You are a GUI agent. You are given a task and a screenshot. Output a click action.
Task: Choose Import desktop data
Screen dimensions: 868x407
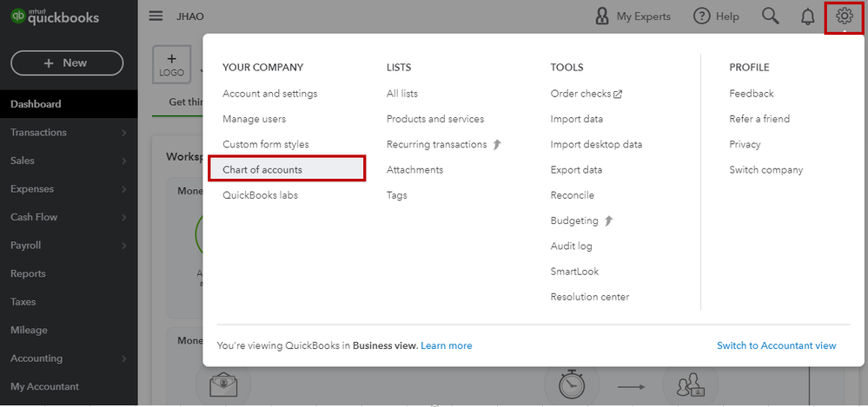point(596,144)
